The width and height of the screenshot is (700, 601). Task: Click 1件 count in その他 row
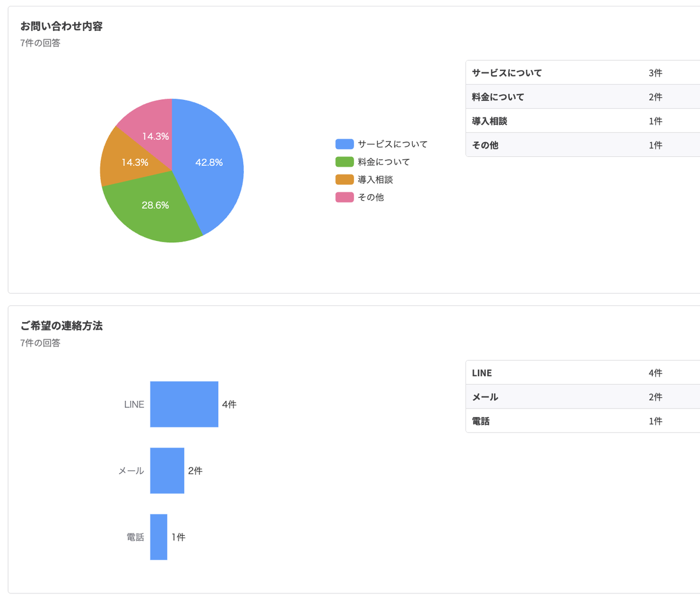(656, 145)
